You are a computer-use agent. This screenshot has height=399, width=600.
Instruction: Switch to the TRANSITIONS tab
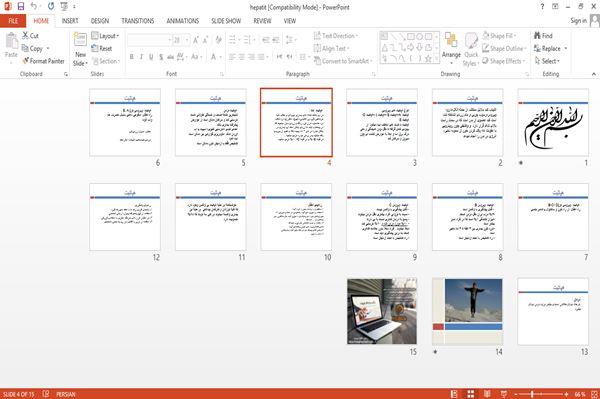coord(138,21)
